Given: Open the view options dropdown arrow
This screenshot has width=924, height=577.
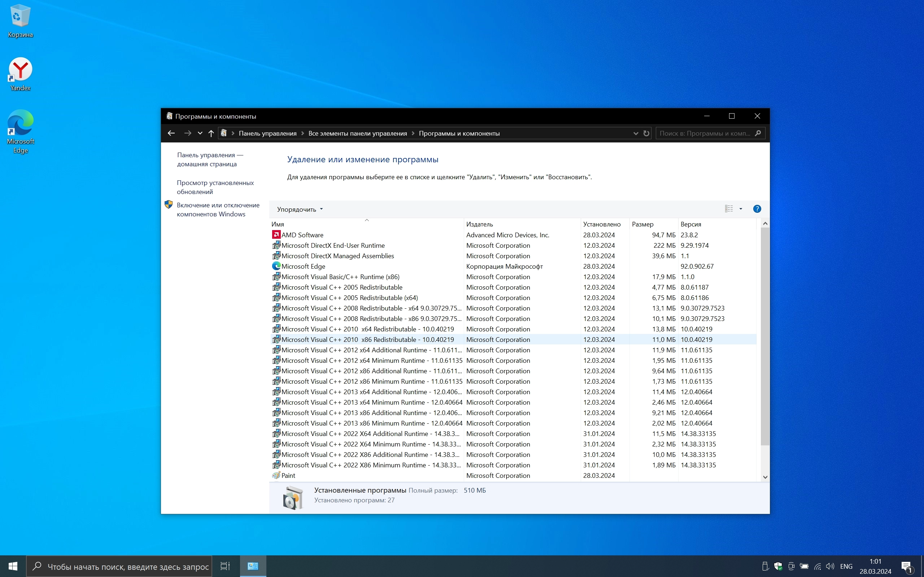Looking at the screenshot, I should tap(741, 209).
